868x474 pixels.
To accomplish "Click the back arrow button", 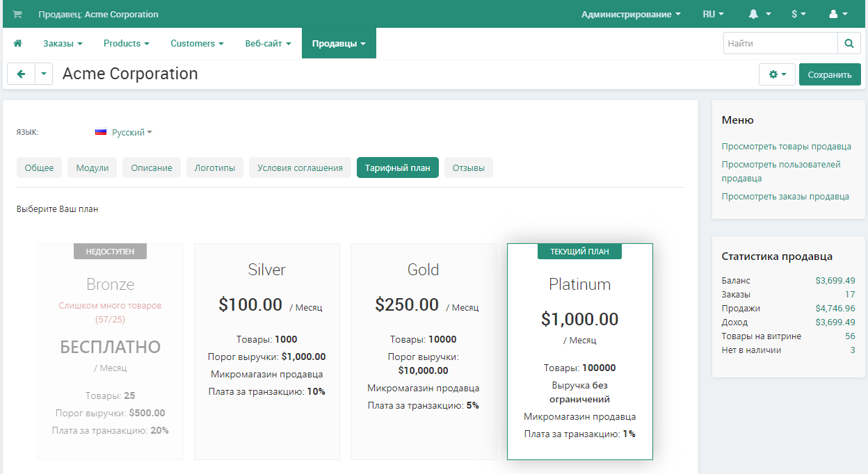I will pos(21,74).
